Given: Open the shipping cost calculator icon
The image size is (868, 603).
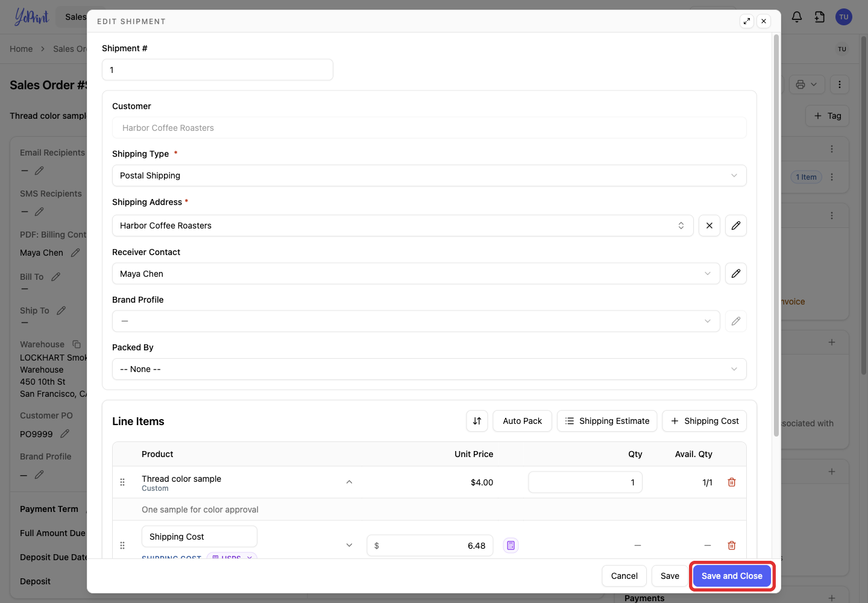Looking at the screenshot, I should click(511, 546).
